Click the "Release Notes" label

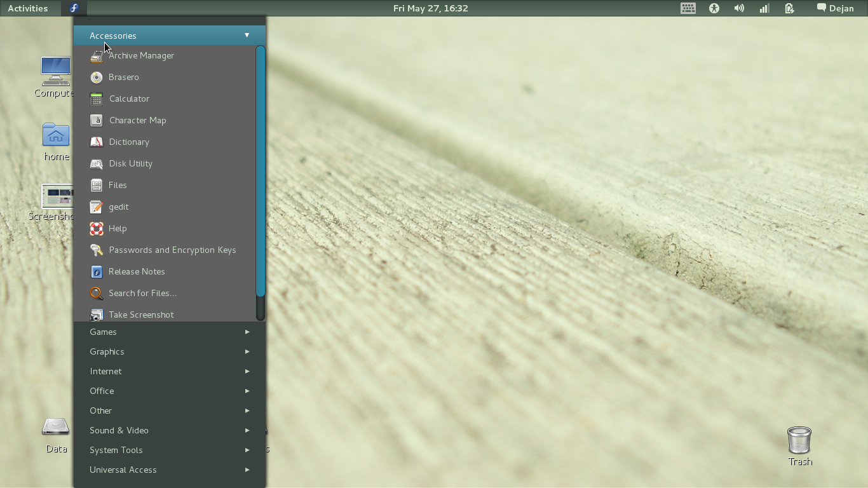[137, 272]
